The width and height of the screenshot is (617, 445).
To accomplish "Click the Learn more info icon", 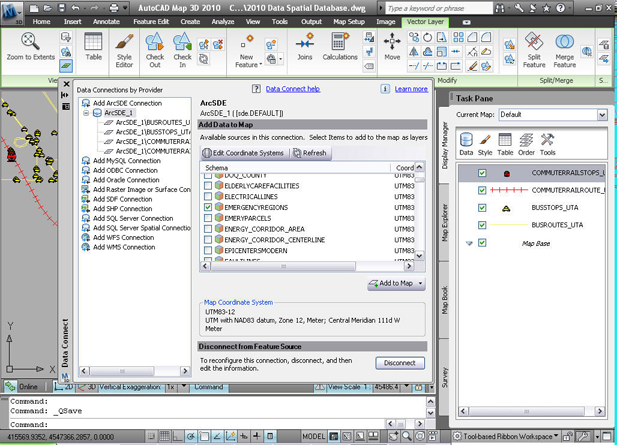I will 384,89.
